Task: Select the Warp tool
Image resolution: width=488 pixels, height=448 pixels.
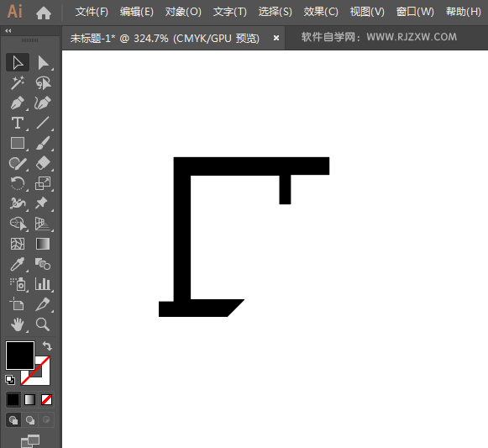Action: point(18,203)
